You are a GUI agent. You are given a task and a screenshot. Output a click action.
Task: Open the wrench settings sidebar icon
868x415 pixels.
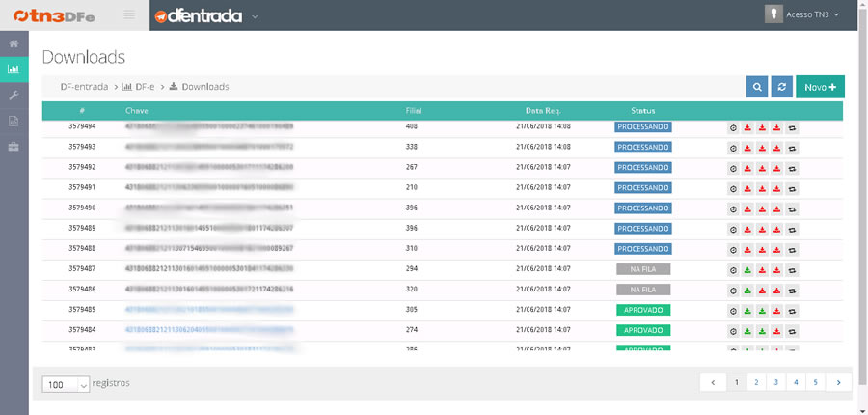14,96
